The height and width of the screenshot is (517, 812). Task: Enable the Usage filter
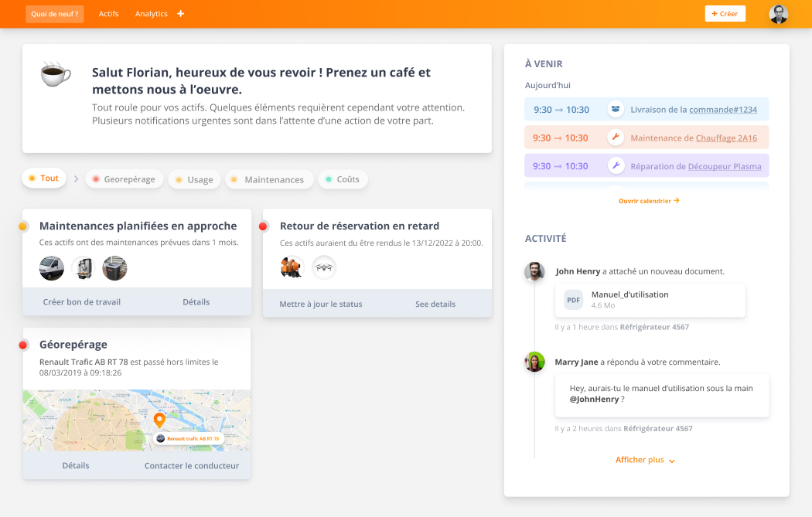click(x=194, y=179)
